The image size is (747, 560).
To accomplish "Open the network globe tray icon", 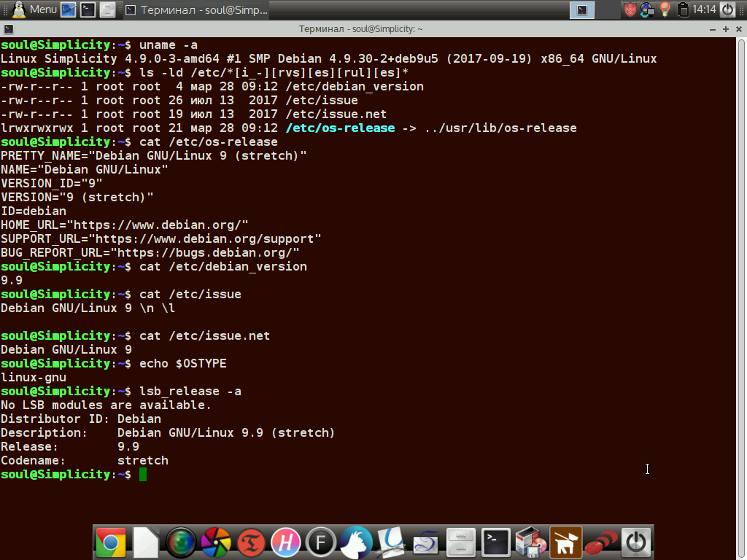I will click(648, 9).
